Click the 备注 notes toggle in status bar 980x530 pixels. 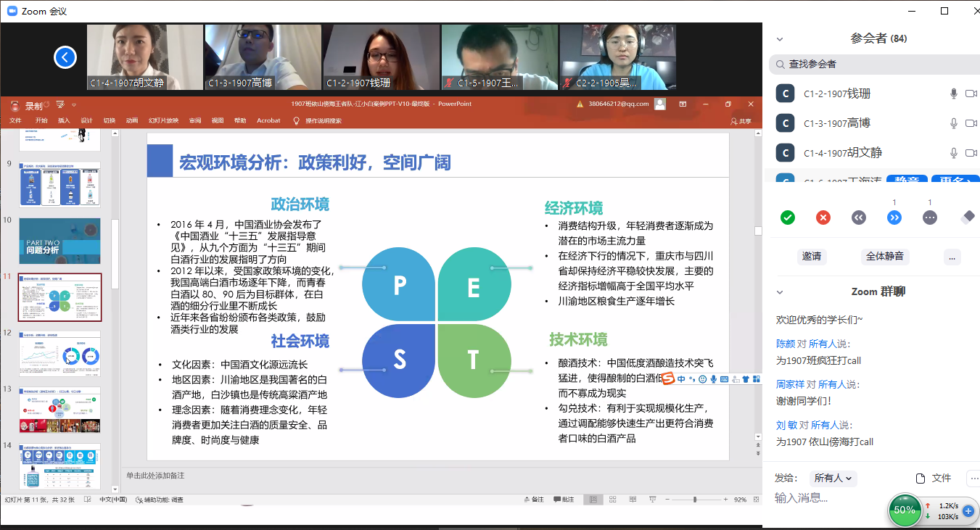pyautogui.click(x=533, y=500)
